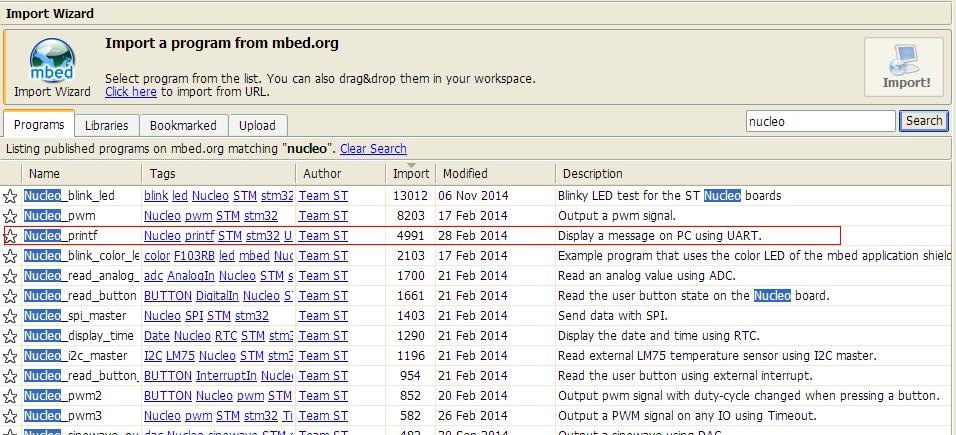Sort by the Import column header
Image resolution: width=956 pixels, height=435 pixels.
pos(411,173)
